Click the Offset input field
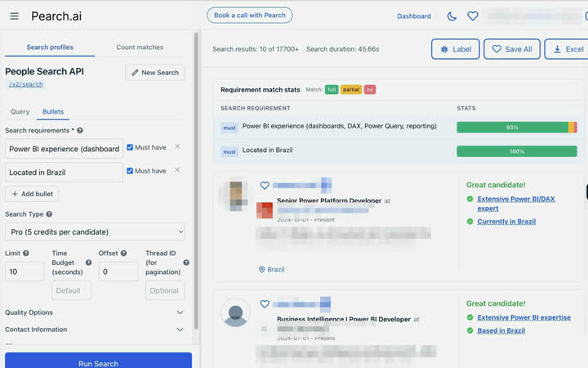This screenshot has height=368, width=588. pyautogui.click(x=118, y=272)
